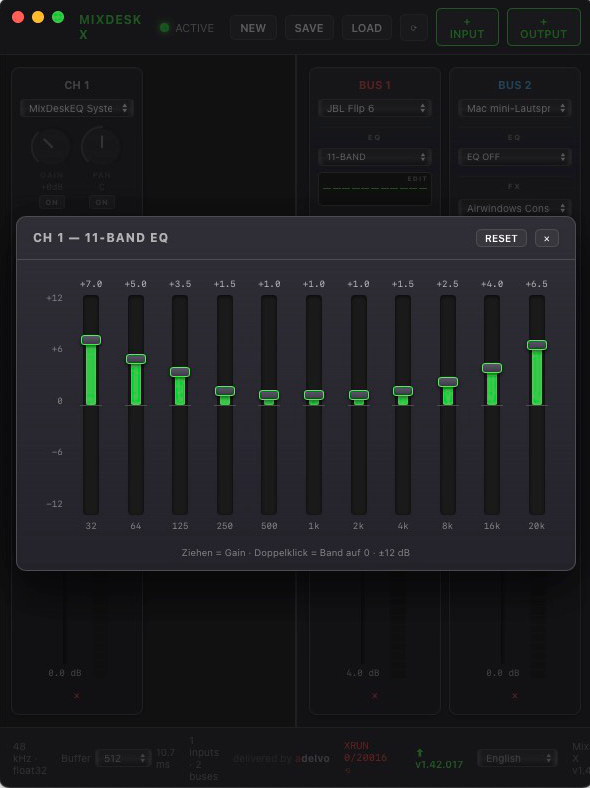Screen dimensions: 590x788
Task: Click the 16k band slider handle
Action: 492,368
